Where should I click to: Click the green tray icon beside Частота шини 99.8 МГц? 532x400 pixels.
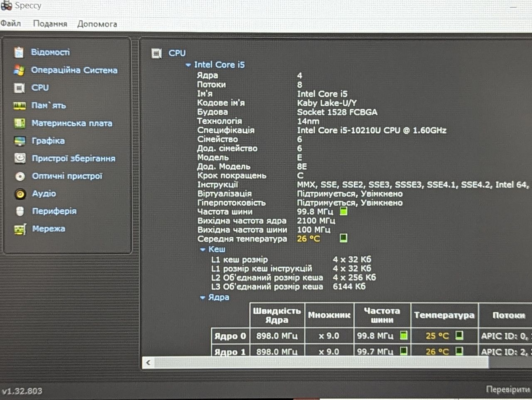pos(343,211)
